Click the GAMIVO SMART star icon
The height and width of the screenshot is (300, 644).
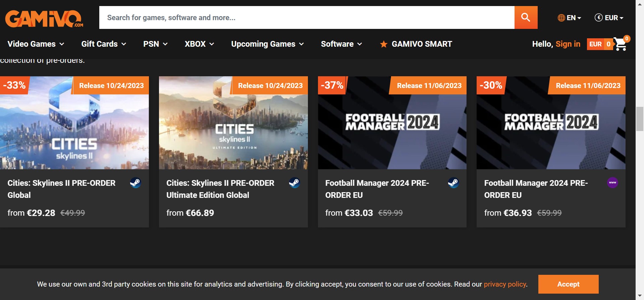click(383, 44)
